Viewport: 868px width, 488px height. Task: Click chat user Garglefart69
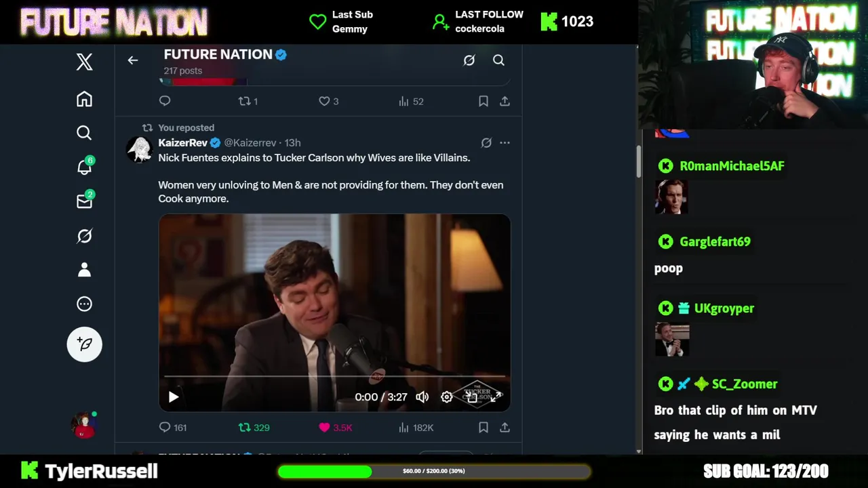pos(715,241)
